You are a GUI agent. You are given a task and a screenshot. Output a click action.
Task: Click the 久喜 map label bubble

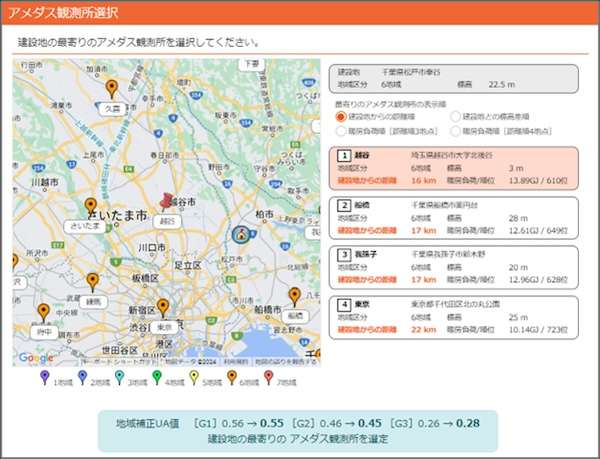coord(112,109)
